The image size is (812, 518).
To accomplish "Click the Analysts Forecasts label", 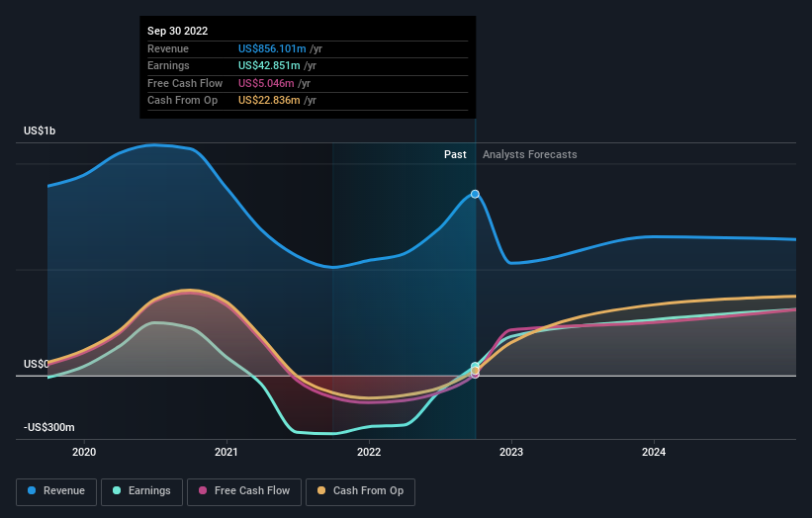I will [530, 154].
